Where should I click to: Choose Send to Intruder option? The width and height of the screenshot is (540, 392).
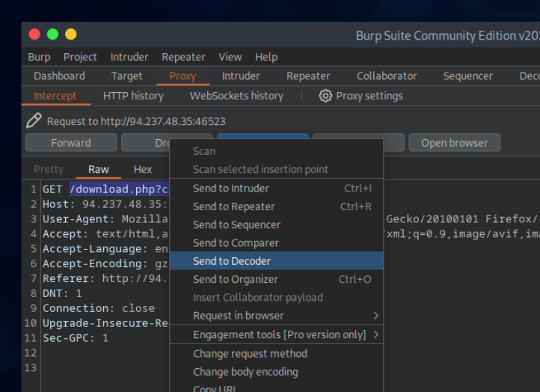tap(230, 189)
